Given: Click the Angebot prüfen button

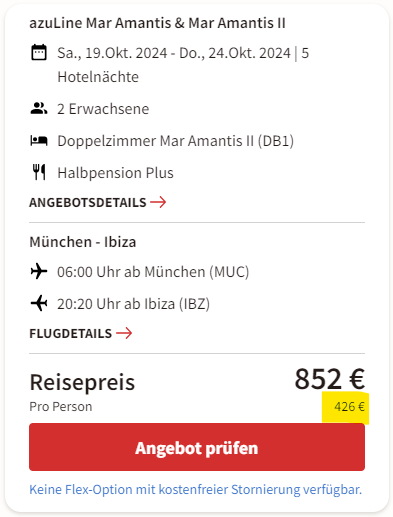Looking at the screenshot, I should (197, 447).
